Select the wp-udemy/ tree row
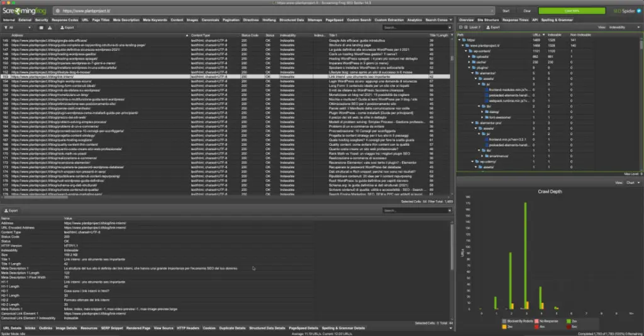The height and width of the screenshot is (336, 644). (548, 161)
